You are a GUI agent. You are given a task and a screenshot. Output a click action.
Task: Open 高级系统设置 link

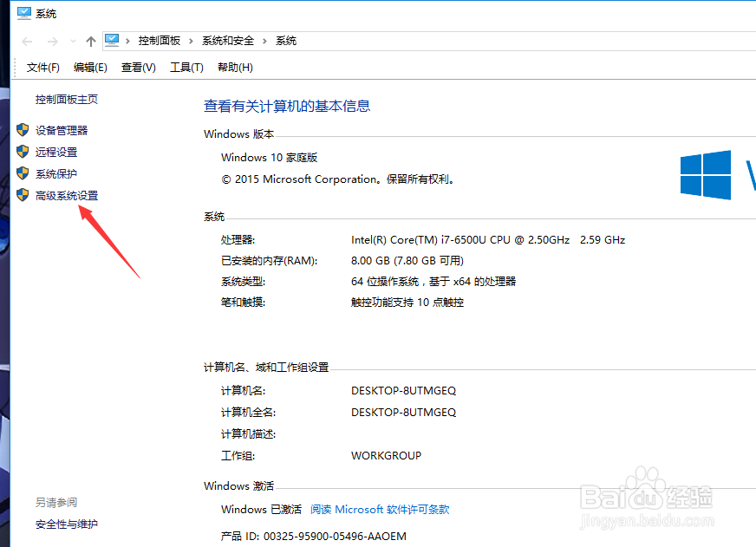(x=67, y=195)
